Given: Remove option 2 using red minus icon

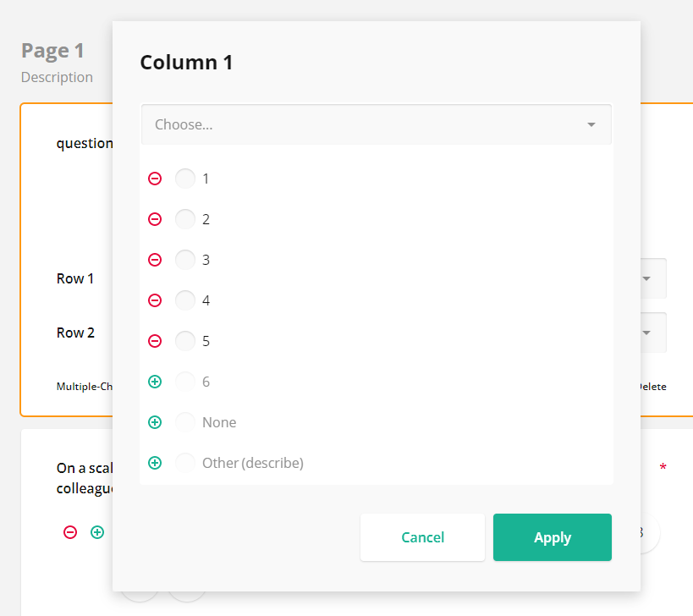Looking at the screenshot, I should tap(155, 219).
